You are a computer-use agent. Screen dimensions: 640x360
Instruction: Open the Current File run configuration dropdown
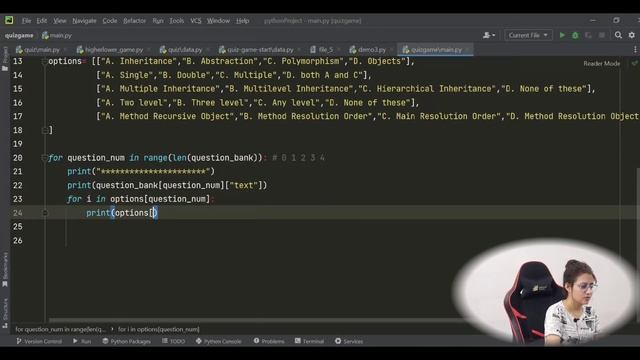pyautogui.click(x=528, y=36)
